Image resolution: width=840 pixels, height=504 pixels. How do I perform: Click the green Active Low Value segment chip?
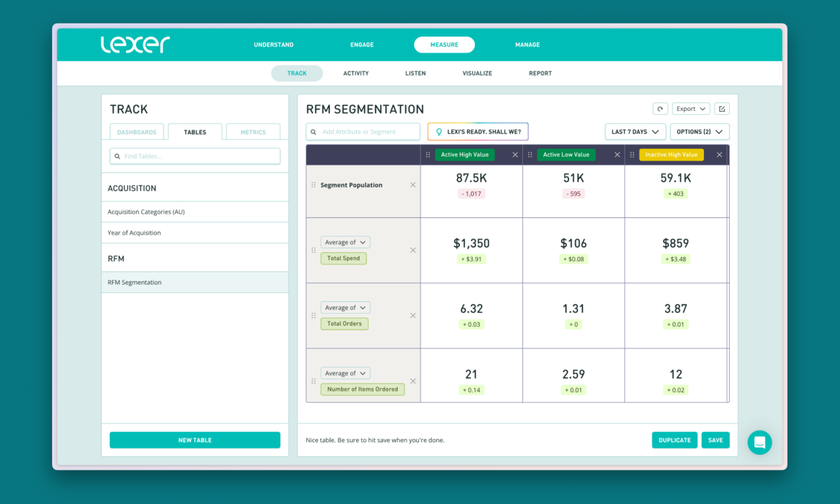pos(566,154)
